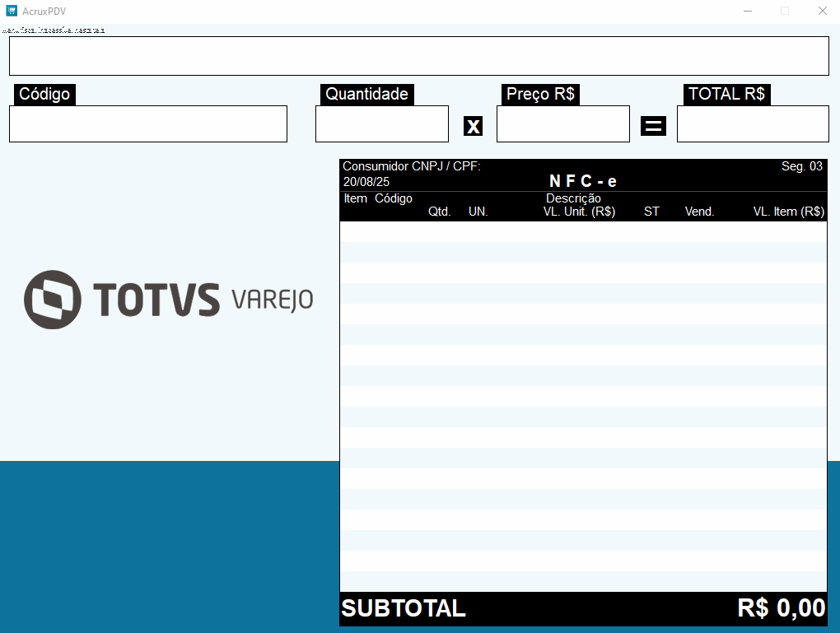Click the large message display box at top
Image resolution: width=840 pixels, height=633 pixels.
click(419, 56)
